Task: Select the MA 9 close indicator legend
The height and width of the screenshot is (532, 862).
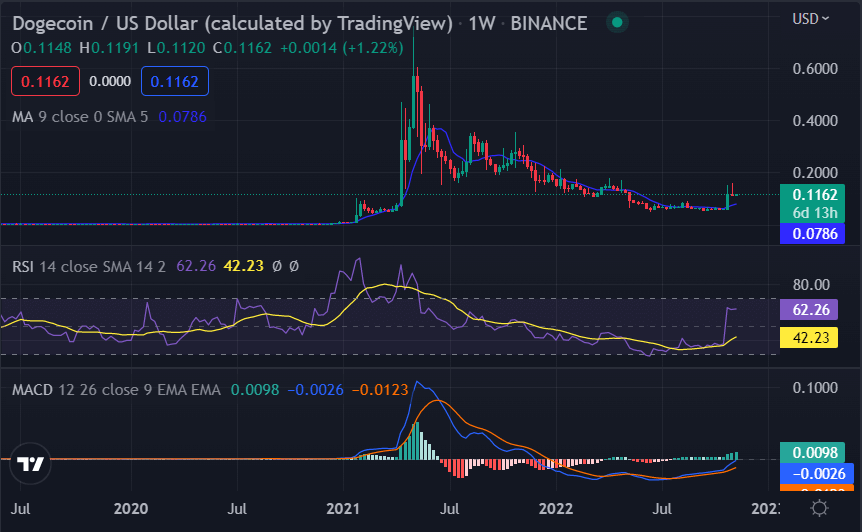Action: pyautogui.click(x=80, y=117)
